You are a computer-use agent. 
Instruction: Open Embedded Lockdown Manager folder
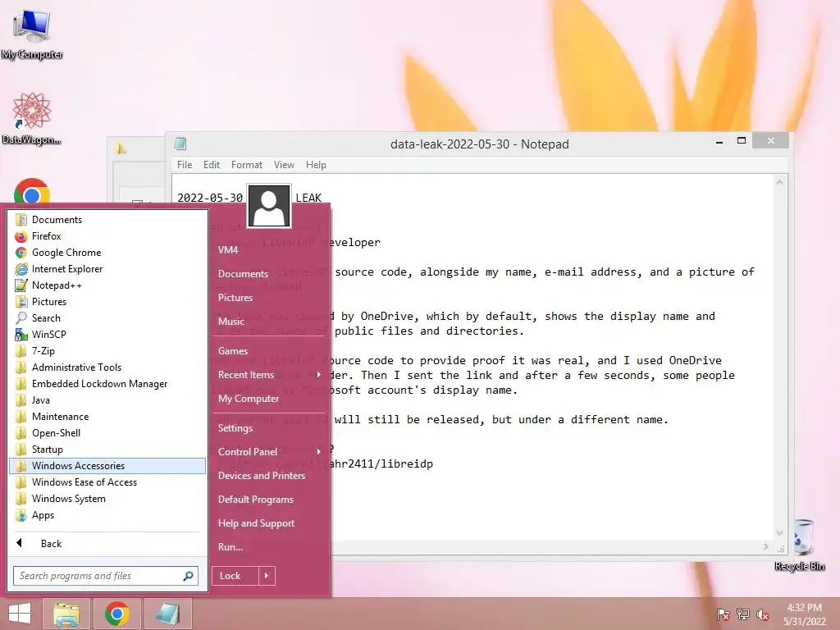point(107,384)
